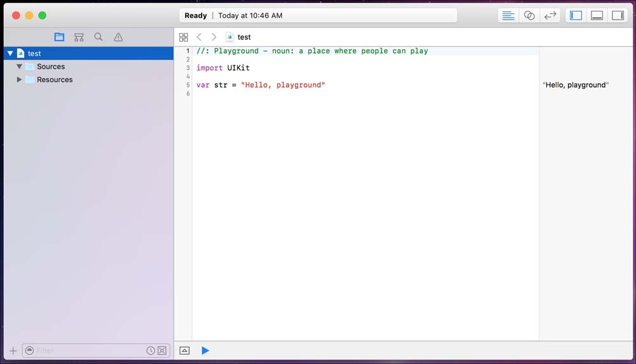Collapse the test playground disclosure triangle
636x364 pixels.
10,54
